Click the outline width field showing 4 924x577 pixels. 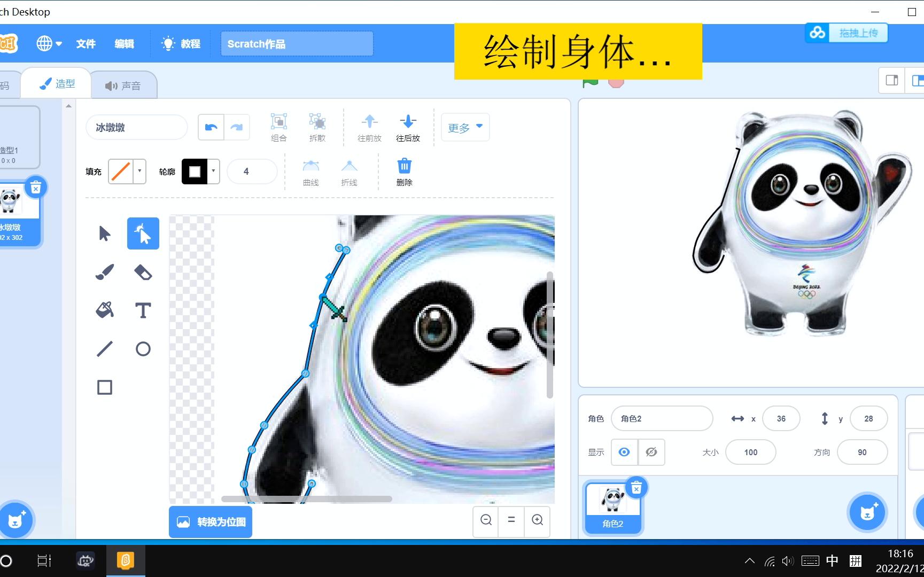tap(252, 171)
